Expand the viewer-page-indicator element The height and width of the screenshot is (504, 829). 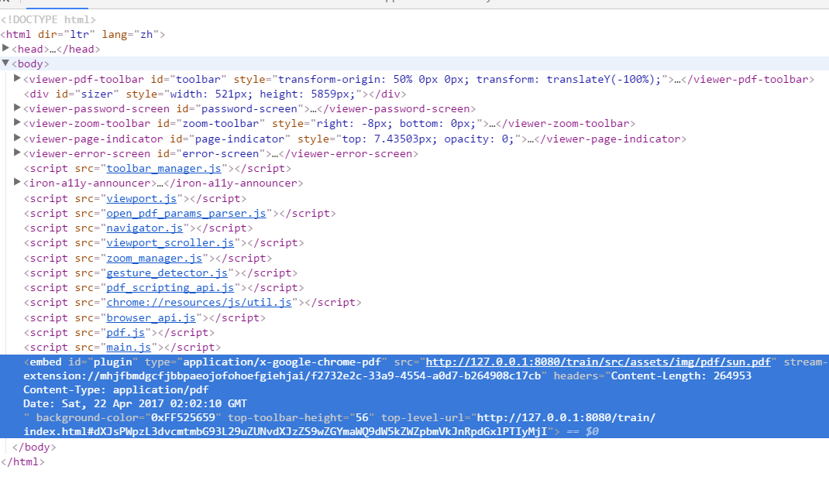(x=18, y=139)
